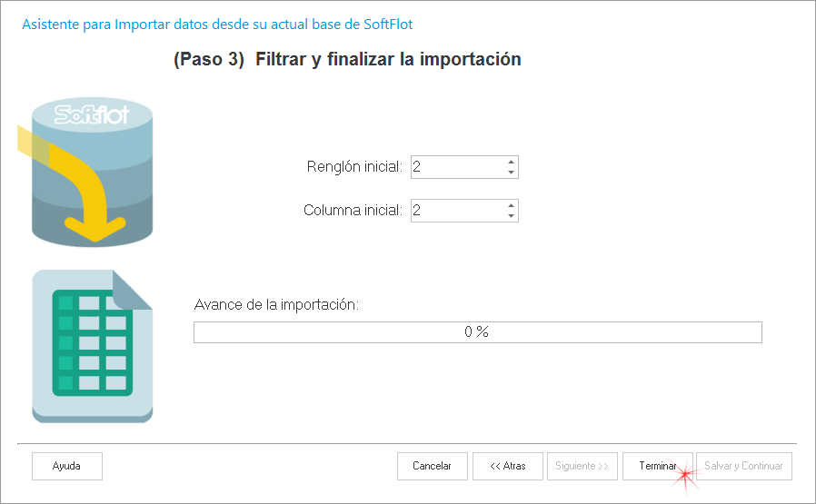Click the Avance de la importación label
Viewport: 816px width, 504px height.
(276, 304)
